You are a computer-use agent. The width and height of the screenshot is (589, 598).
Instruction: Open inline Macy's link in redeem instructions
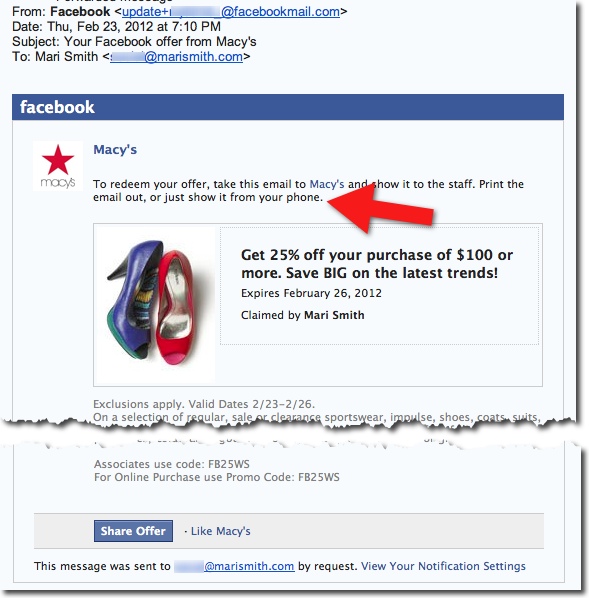(327, 184)
